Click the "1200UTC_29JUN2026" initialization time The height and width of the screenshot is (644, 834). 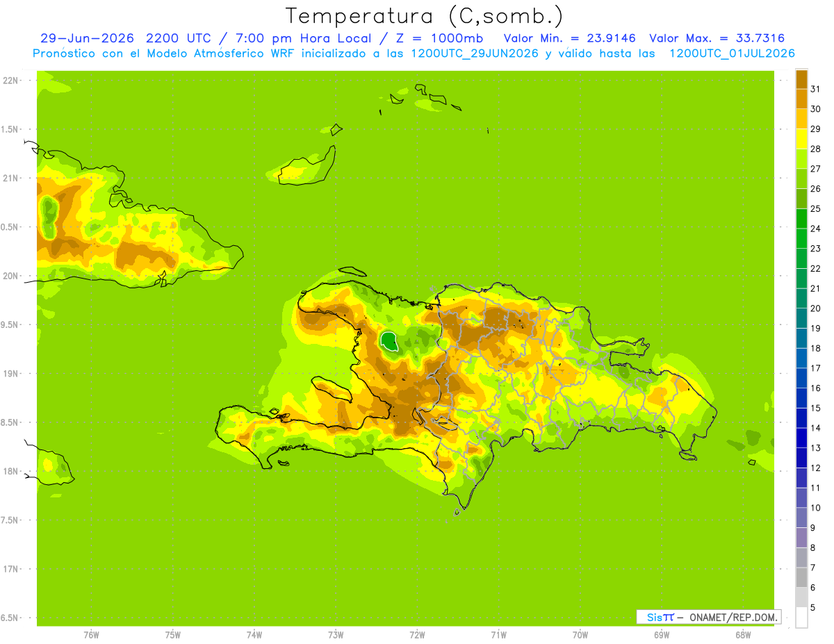[475, 53]
